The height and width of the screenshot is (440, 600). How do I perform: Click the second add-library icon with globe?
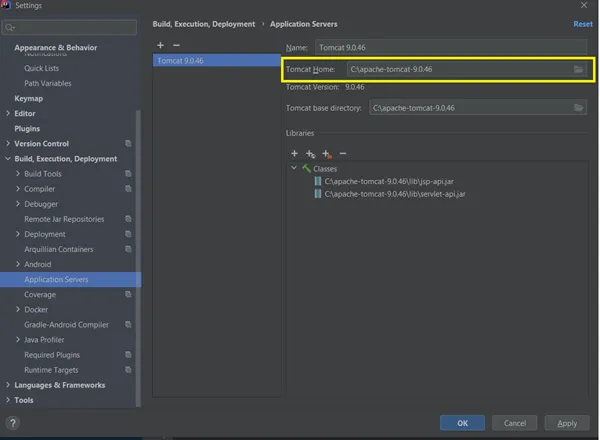pyautogui.click(x=310, y=154)
